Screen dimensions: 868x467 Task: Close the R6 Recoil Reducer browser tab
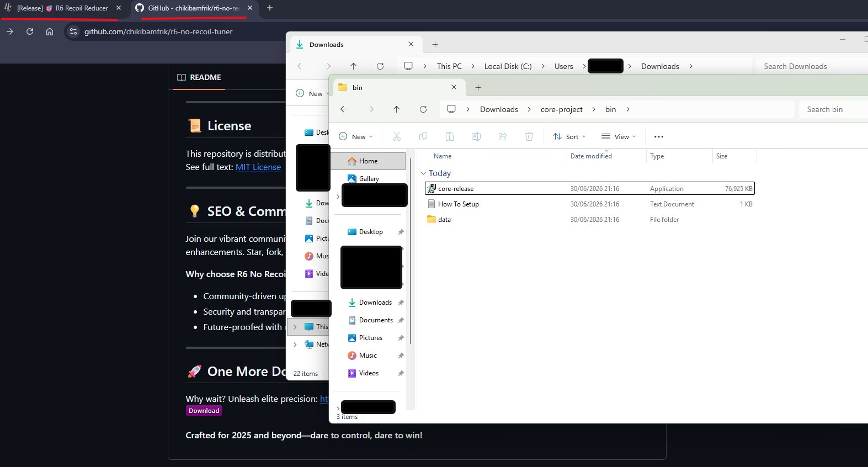coord(119,8)
